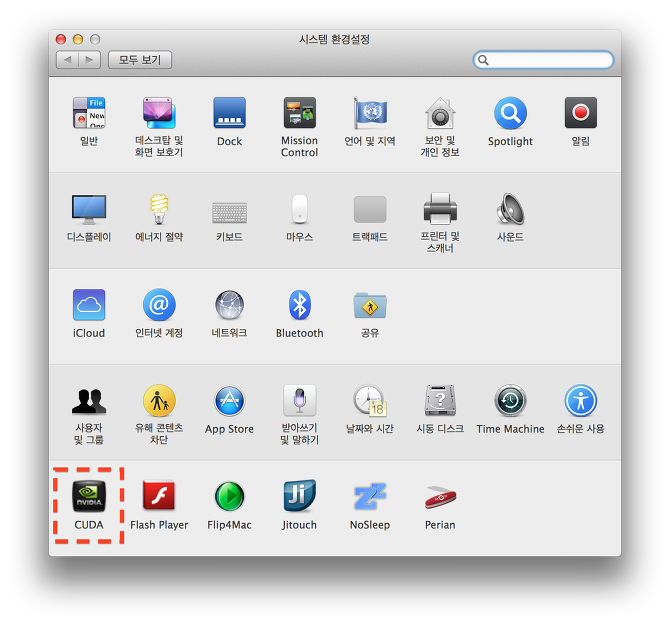Open the 사운드 (Sound) pane
Image resolution: width=670 pixels, height=624 pixels.
510,209
